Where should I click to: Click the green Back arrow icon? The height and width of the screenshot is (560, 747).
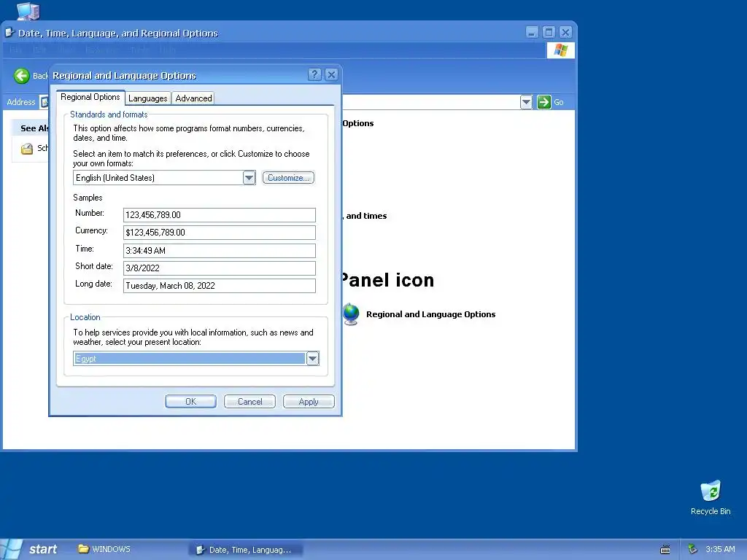tap(21, 76)
